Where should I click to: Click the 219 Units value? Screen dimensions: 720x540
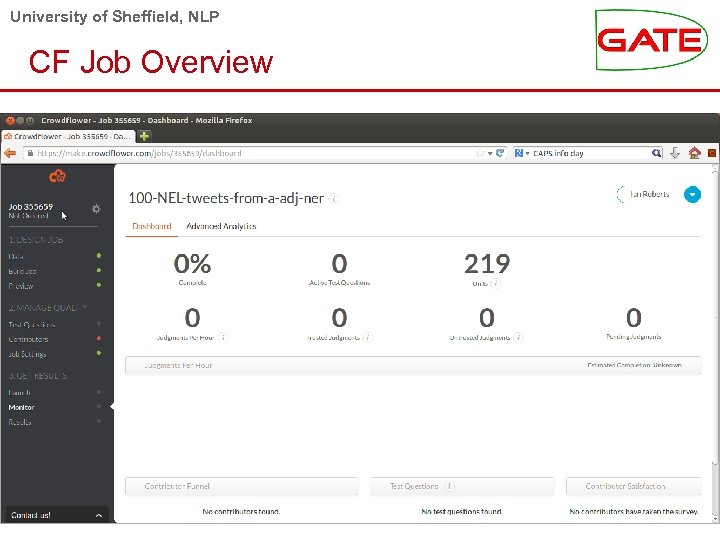[487, 264]
